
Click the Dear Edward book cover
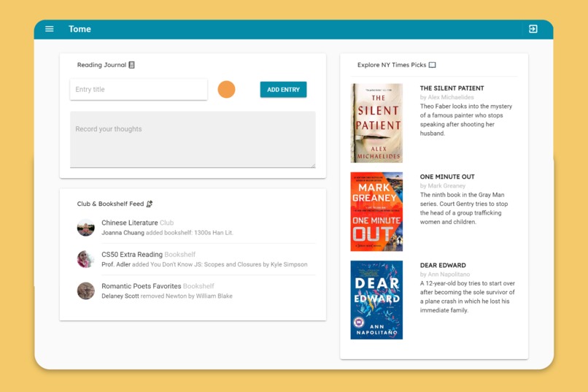click(376, 300)
